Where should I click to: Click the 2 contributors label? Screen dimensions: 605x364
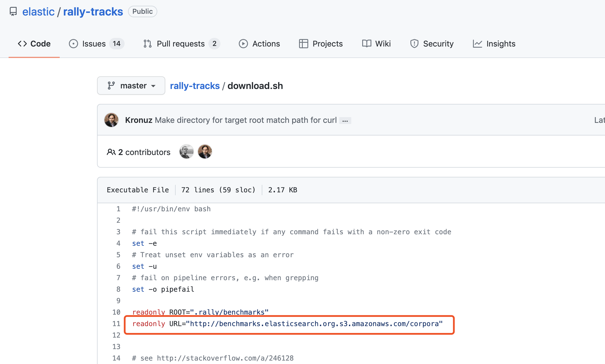[139, 152]
